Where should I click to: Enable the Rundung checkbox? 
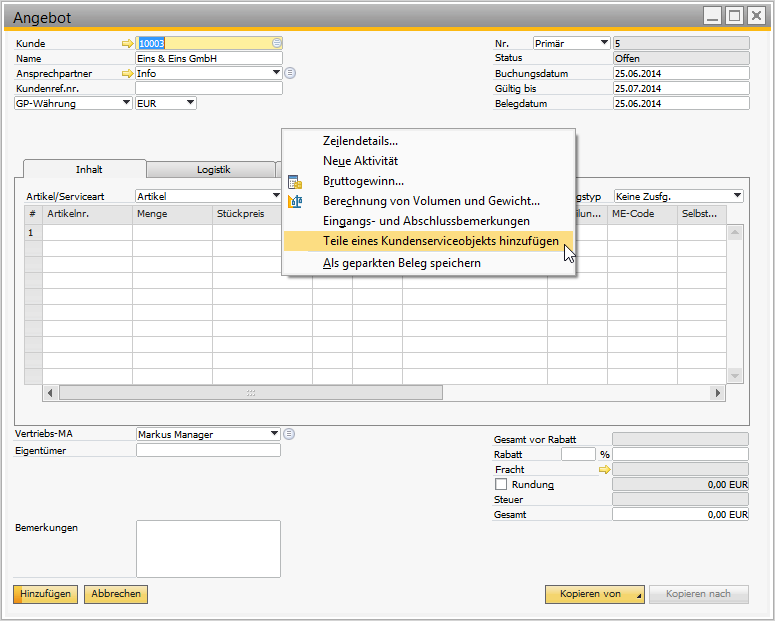(x=501, y=485)
